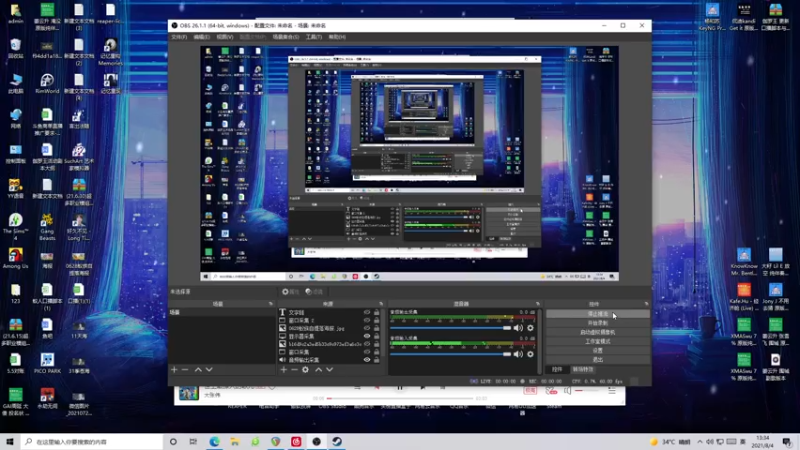Remove the selected source with the minus icon
Image resolution: width=800 pixels, height=450 pixels.
pos(294,369)
